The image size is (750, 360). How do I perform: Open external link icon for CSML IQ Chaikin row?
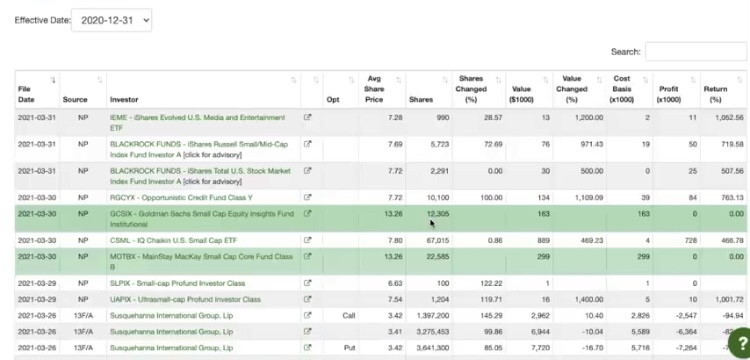point(308,240)
